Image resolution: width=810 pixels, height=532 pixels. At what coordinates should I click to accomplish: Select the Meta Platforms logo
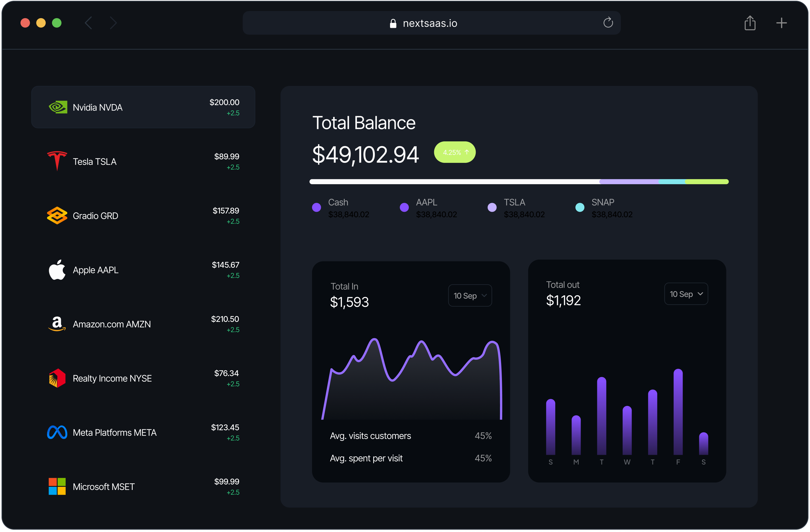tap(57, 432)
